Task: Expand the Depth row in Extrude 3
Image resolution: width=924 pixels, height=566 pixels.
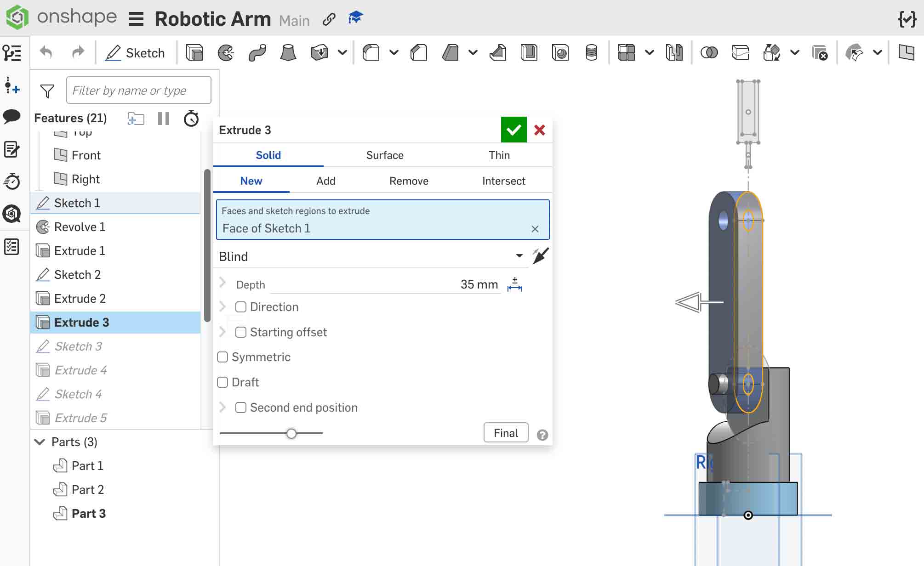Action: [222, 283]
